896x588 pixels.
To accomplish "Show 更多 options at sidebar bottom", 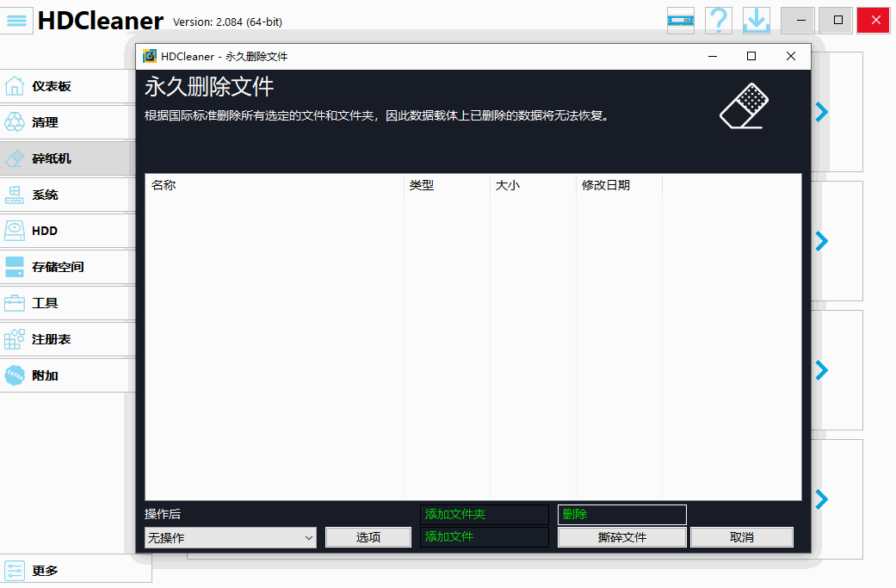I will (x=76, y=570).
